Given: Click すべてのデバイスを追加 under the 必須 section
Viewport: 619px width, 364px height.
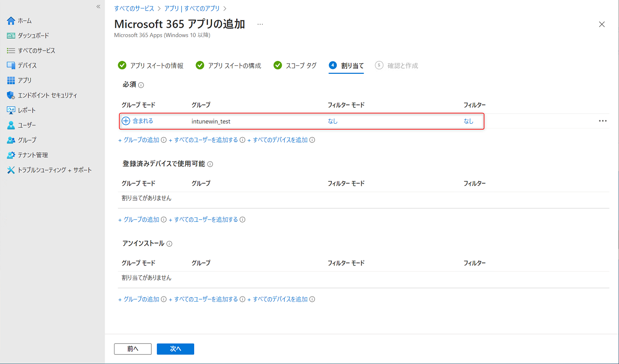Looking at the screenshot, I should (280, 140).
